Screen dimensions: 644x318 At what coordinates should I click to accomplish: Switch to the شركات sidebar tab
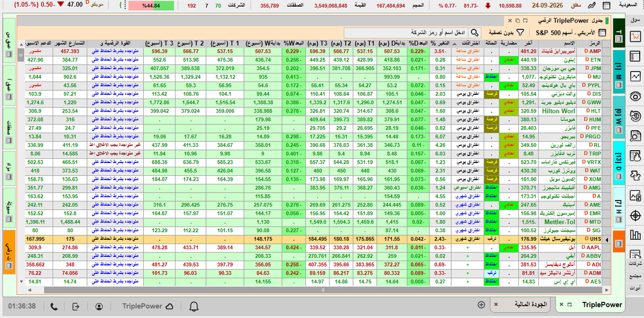[x=636, y=264]
